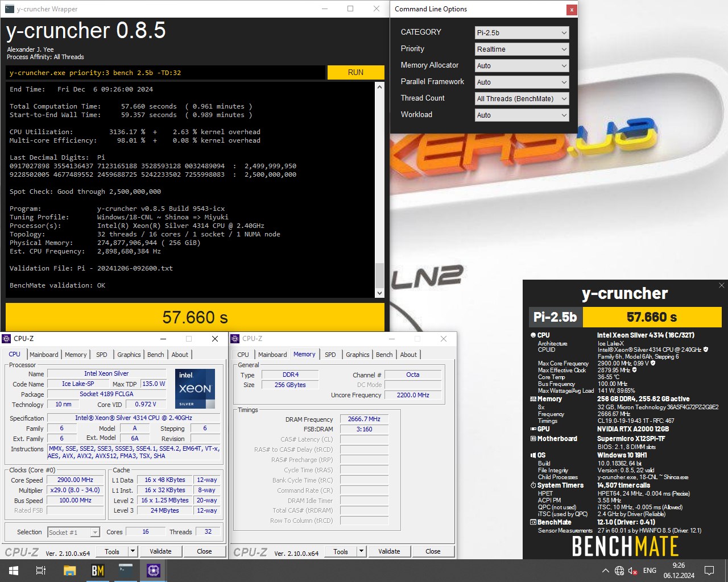
Task: Open Graphics tab in left CPU-Z window
Action: [x=129, y=355]
